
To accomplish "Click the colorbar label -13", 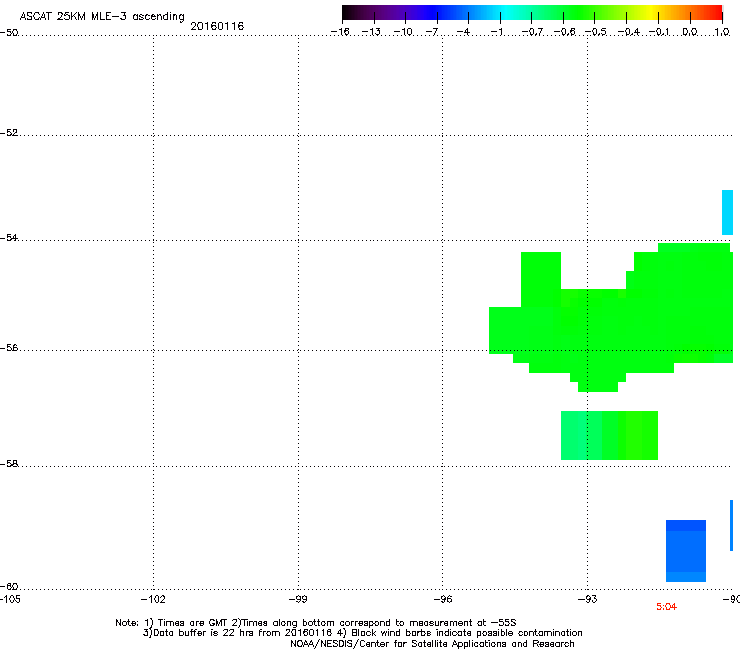I will tap(371, 32).
